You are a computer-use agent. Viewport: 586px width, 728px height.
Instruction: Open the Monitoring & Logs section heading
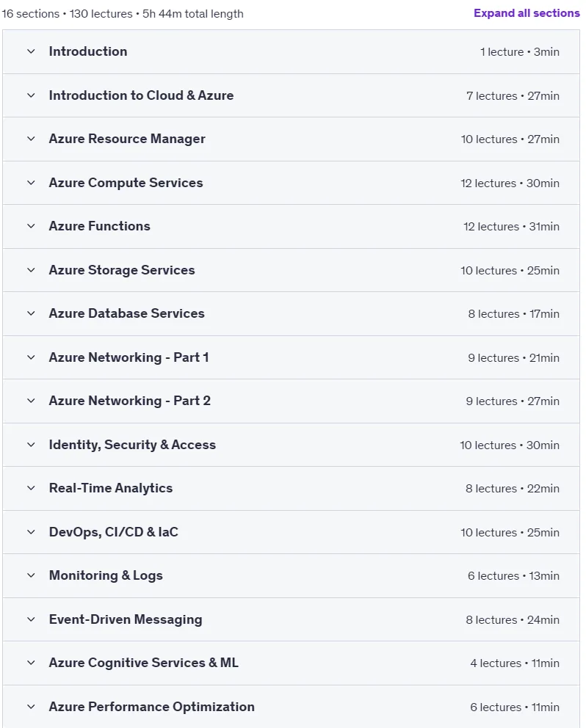click(x=106, y=575)
